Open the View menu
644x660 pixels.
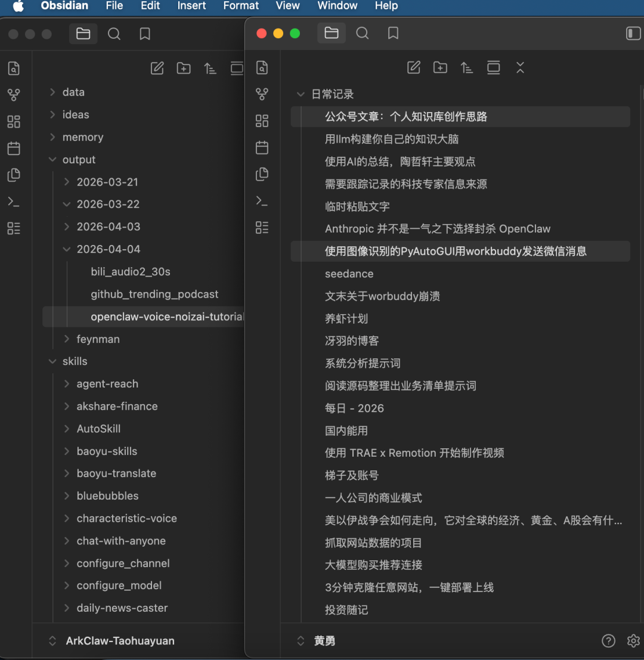tap(288, 6)
